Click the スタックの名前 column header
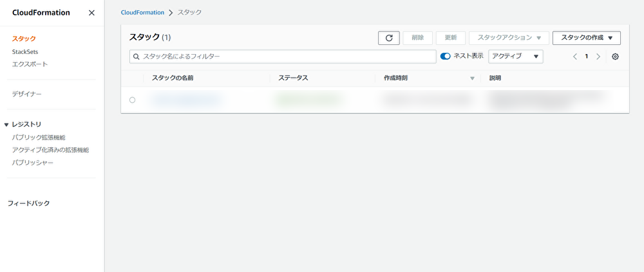Screen dimensions: 644x272 [x=173, y=78]
